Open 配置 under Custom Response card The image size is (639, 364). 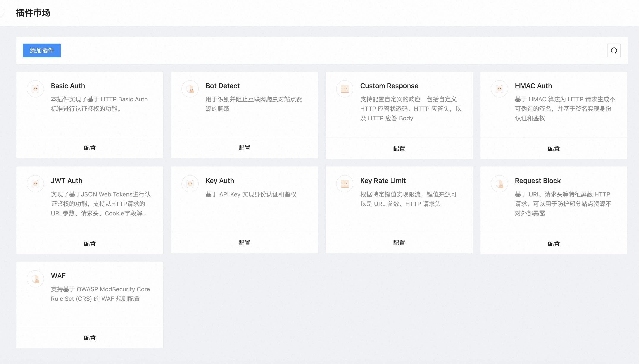(x=399, y=148)
